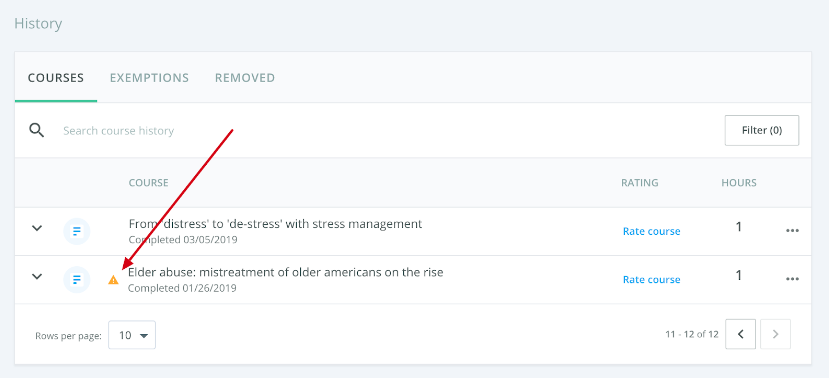Viewport: 829px width, 378px height.
Task: Switch to the Exemptions tab
Action: click(149, 78)
